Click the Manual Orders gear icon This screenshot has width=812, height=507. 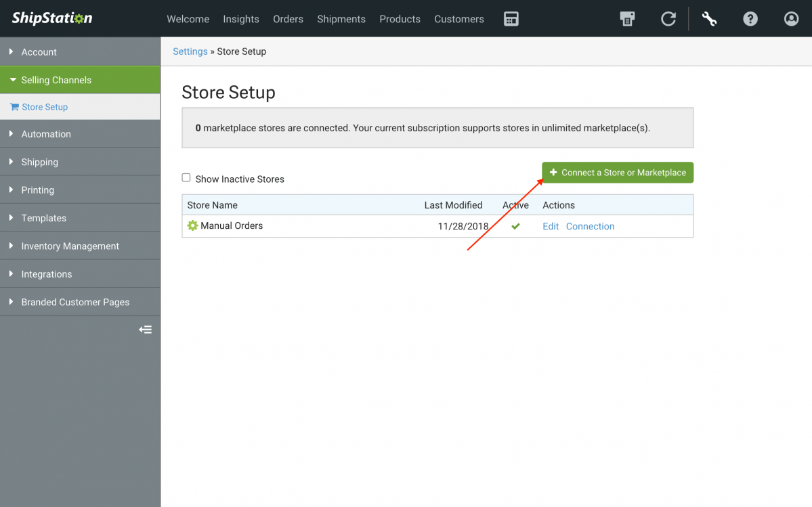tap(192, 225)
